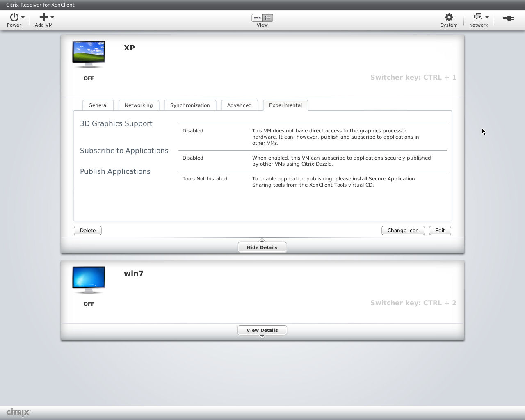The width and height of the screenshot is (525, 420).
Task: Click the Citrix Dazzle subscription description
Action: [x=342, y=161]
